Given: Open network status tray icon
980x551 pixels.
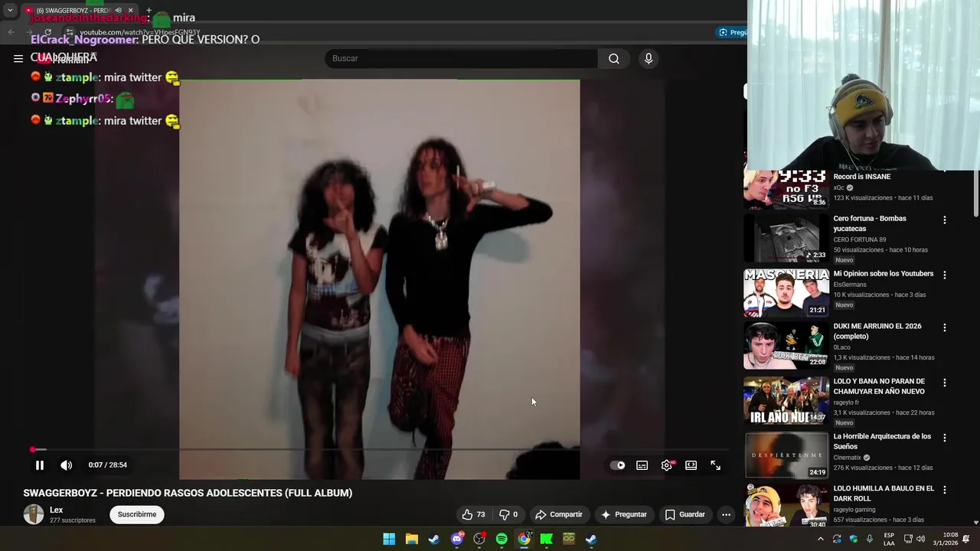Looking at the screenshot, I should point(908,539).
